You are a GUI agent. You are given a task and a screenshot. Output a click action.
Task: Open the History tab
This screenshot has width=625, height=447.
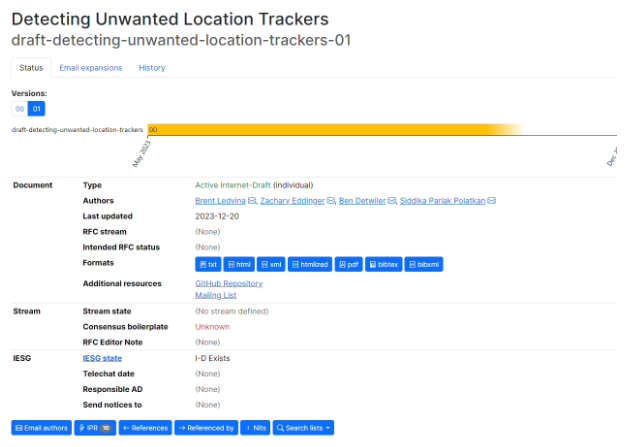pyautogui.click(x=152, y=68)
